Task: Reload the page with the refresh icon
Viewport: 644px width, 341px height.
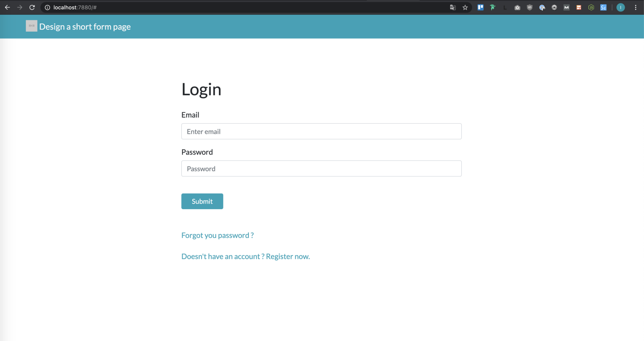Action: [x=32, y=7]
